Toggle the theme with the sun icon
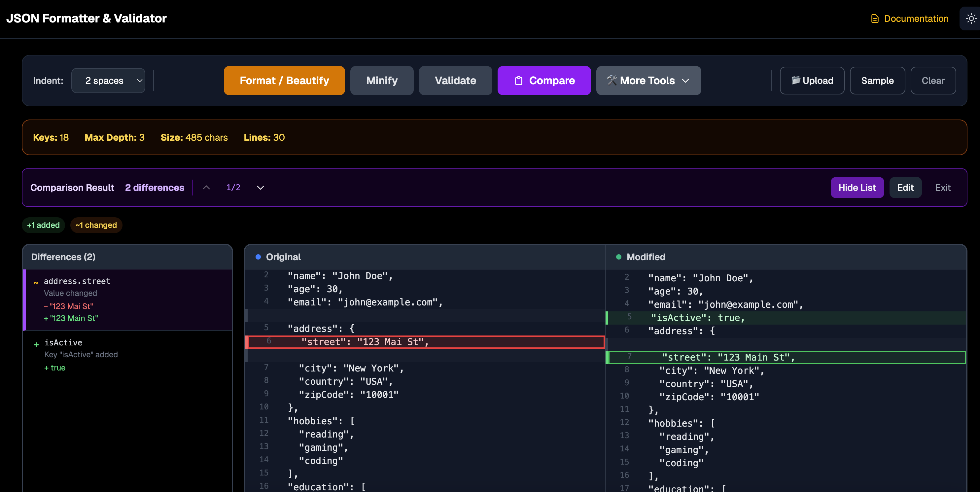980x492 pixels. (971, 18)
